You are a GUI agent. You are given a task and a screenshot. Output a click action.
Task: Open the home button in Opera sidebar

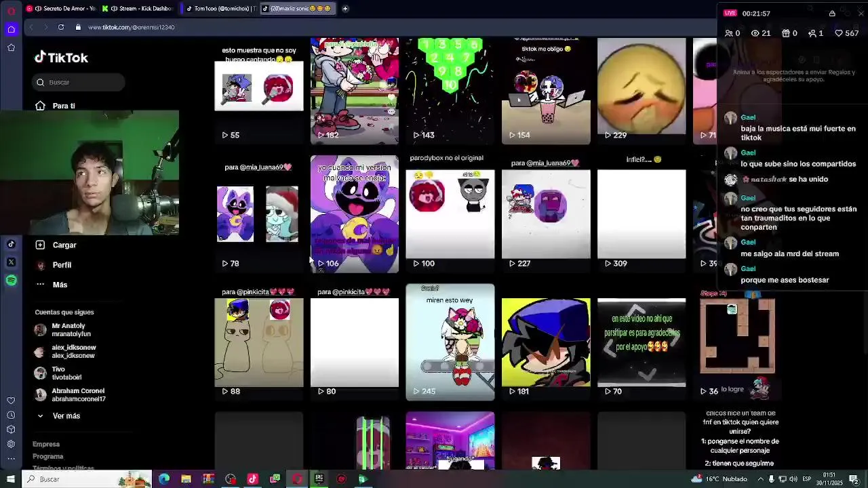tap(11, 29)
